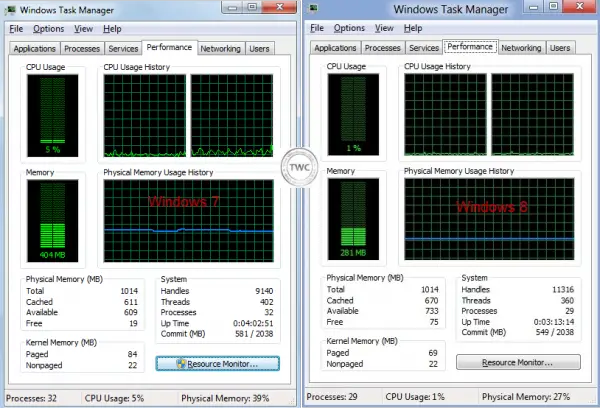The image size is (600, 408).
Task: Click Handles value 9140
Action: point(264,291)
